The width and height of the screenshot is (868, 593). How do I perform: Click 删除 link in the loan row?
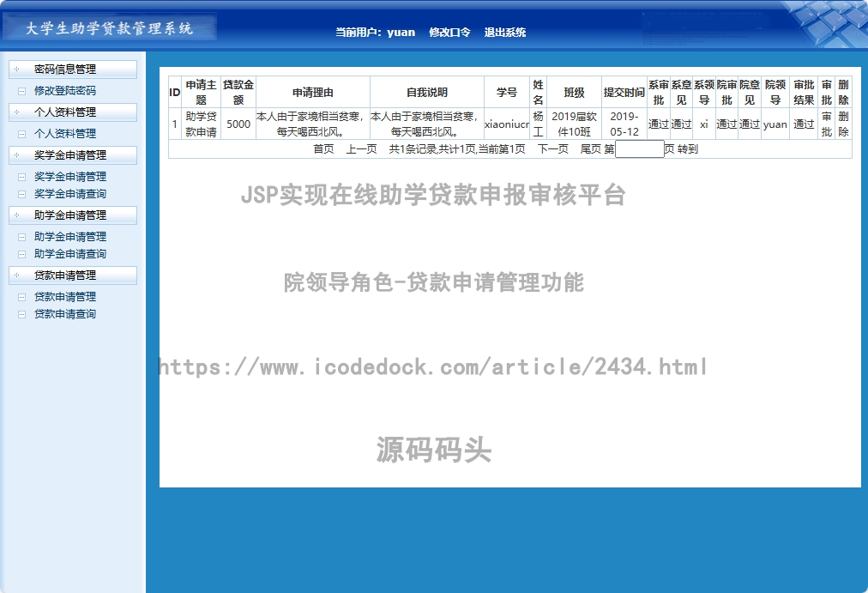[x=843, y=124]
